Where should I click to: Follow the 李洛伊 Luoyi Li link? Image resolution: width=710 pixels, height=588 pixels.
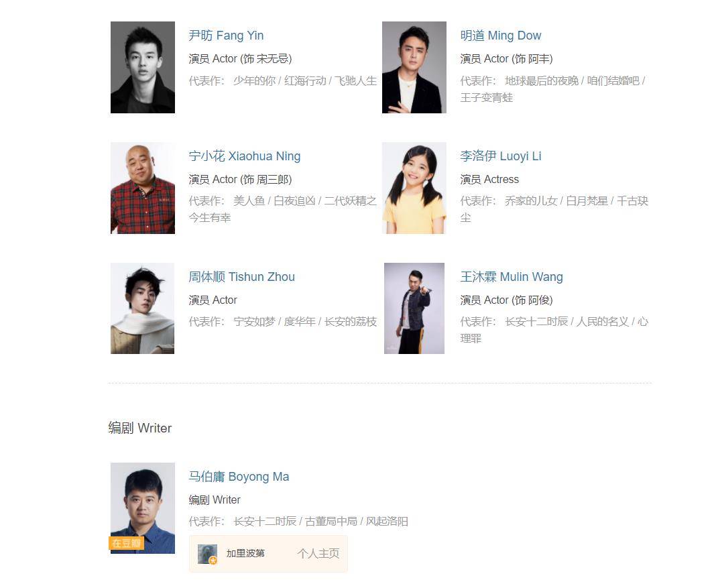point(500,156)
